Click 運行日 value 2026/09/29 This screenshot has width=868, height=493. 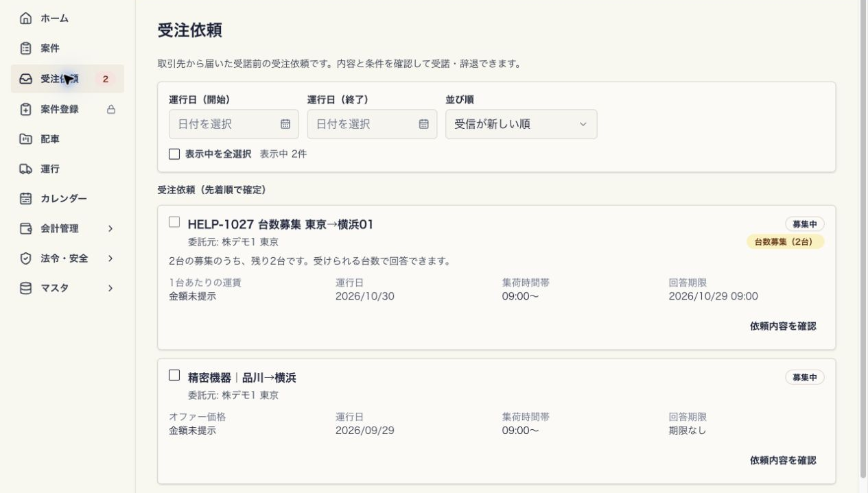coord(365,431)
